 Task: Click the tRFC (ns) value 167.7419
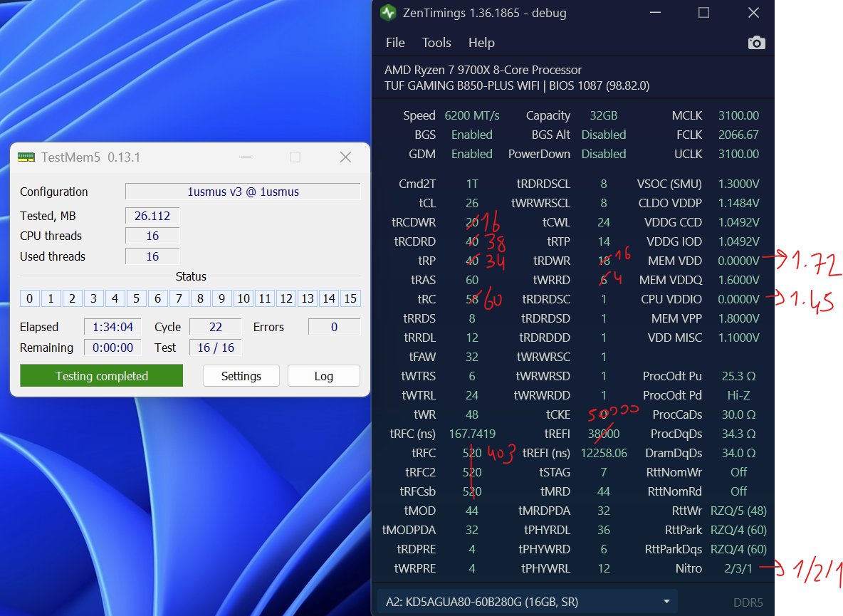pos(472,434)
